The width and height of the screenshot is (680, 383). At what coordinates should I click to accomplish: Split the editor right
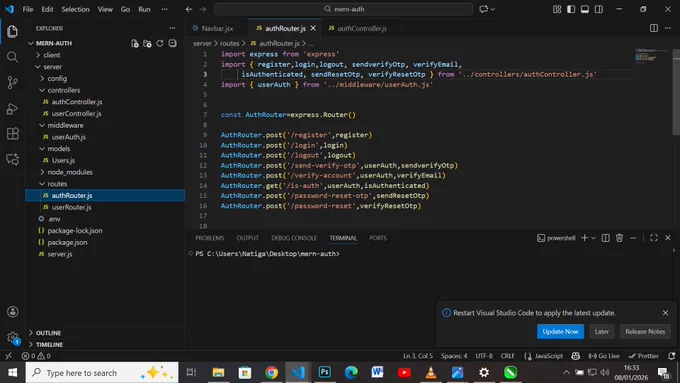tap(654, 28)
